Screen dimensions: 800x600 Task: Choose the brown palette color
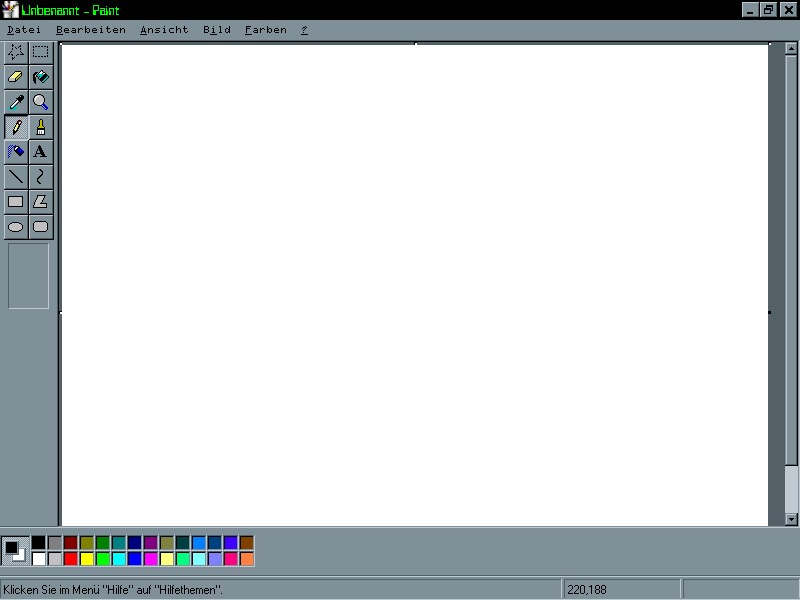click(x=246, y=542)
